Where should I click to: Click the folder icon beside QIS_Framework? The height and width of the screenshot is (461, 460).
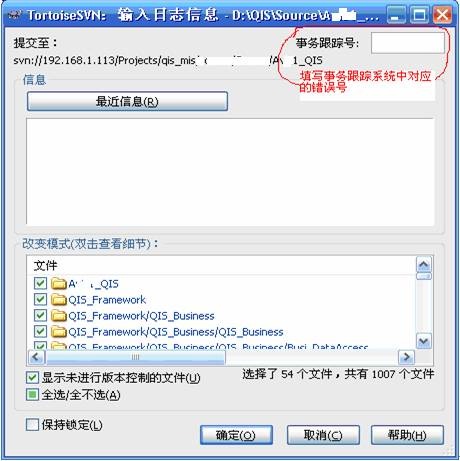59,299
